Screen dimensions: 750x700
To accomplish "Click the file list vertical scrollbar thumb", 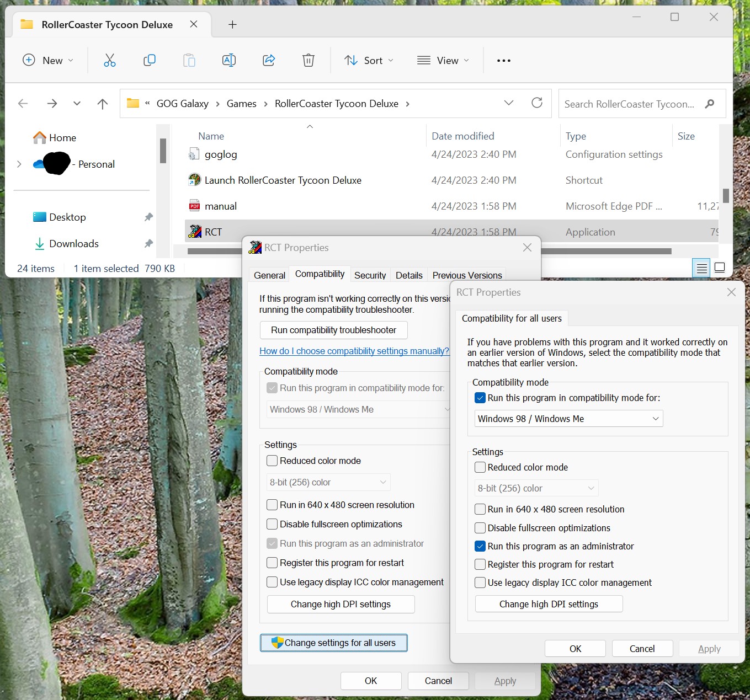I will [x=726, y=195].
